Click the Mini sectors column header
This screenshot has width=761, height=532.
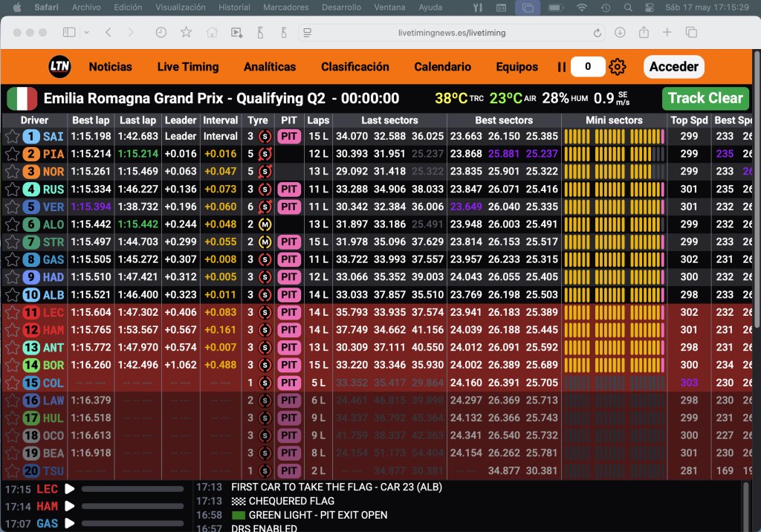[614, 120]
